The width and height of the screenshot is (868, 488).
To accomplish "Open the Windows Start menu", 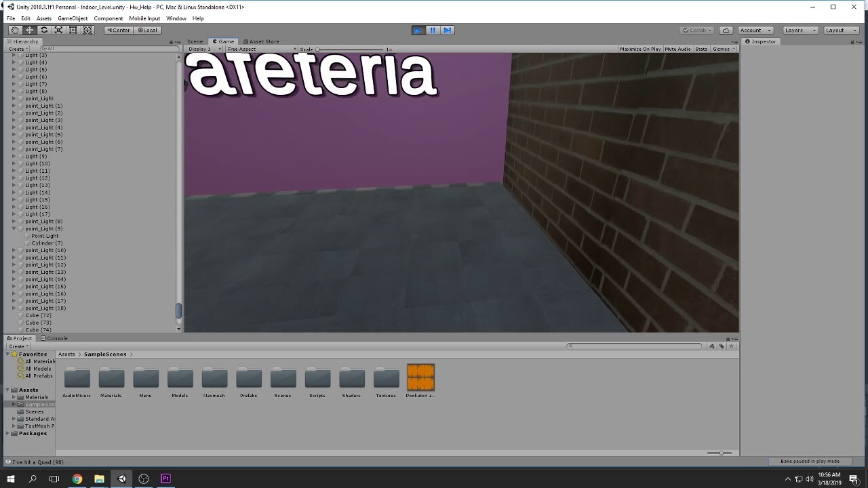I will click(x=11, y=479).
